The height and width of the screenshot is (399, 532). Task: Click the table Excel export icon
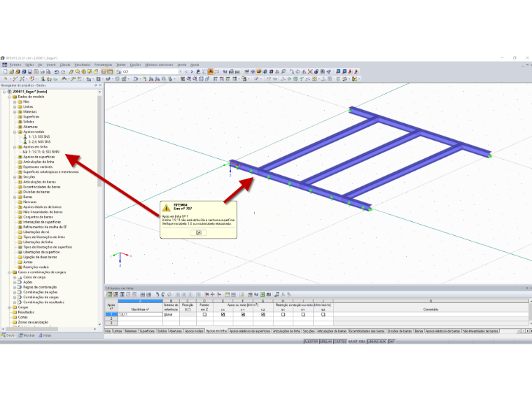click(262, 295)
